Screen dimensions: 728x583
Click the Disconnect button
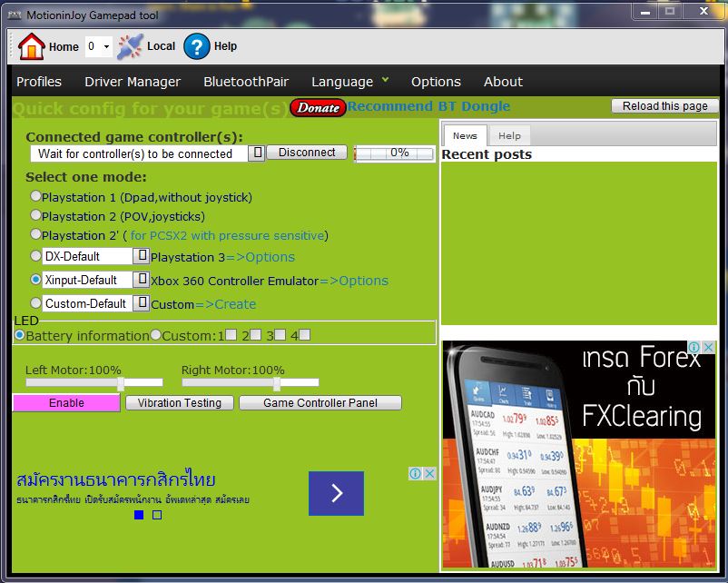point(307,153)
